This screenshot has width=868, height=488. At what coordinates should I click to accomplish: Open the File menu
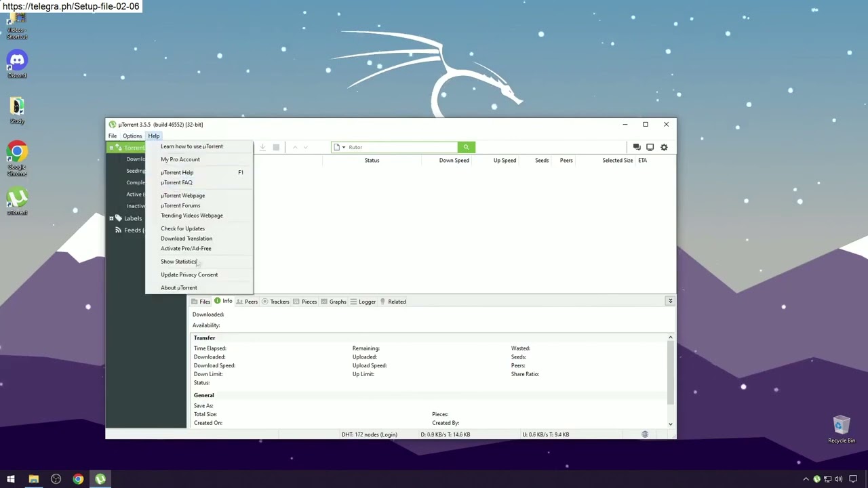(113, 136)
